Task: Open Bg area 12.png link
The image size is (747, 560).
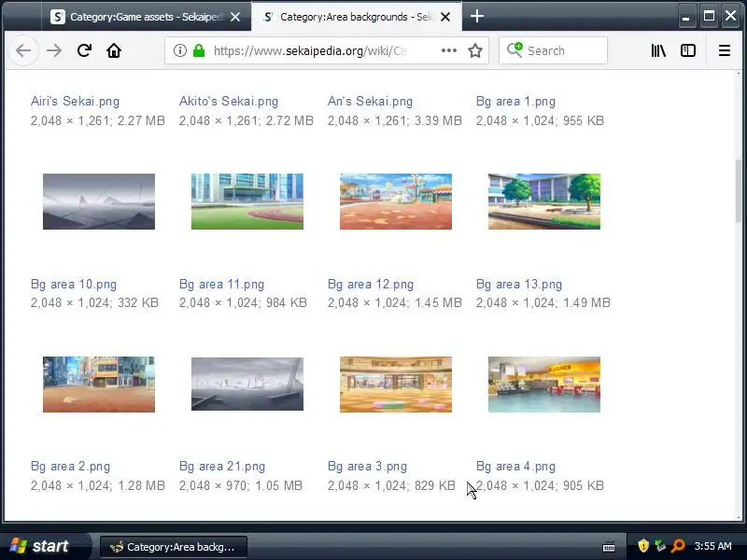Action: coord(371,285)
